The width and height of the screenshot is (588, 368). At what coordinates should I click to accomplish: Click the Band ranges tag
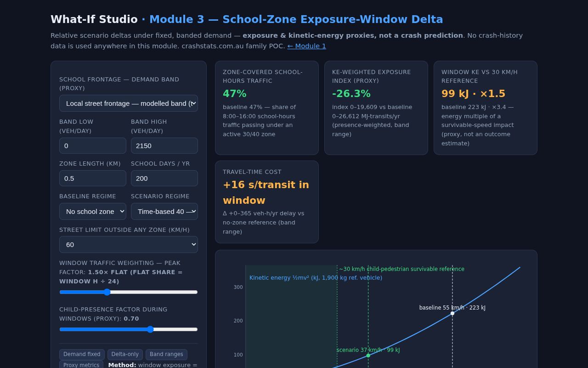[x=166, y=354]
